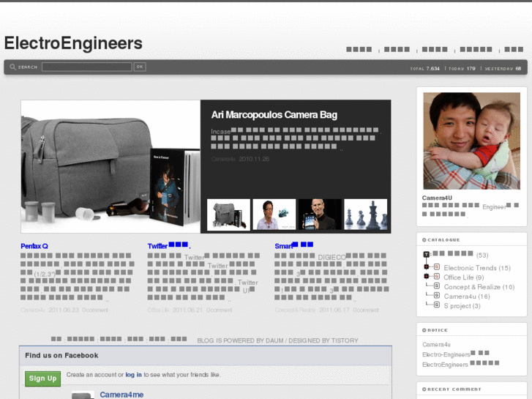Open the ElectroEngineers notice link
This screenshot has width=532, height=399.
pyautogui.click(x=461, y=365)
